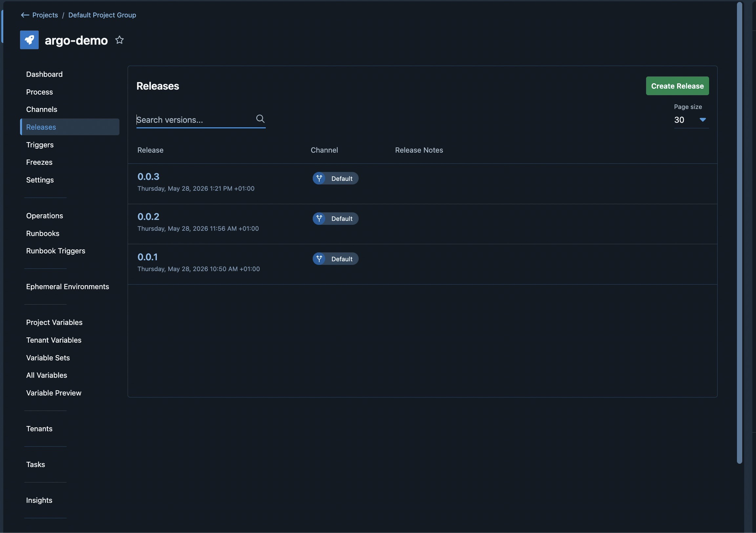Image resolution: width=756 pixels, height=533 pixels.
Task: Click the magnifier search icon
Action: pyautogui.click(x=260, y=118)
